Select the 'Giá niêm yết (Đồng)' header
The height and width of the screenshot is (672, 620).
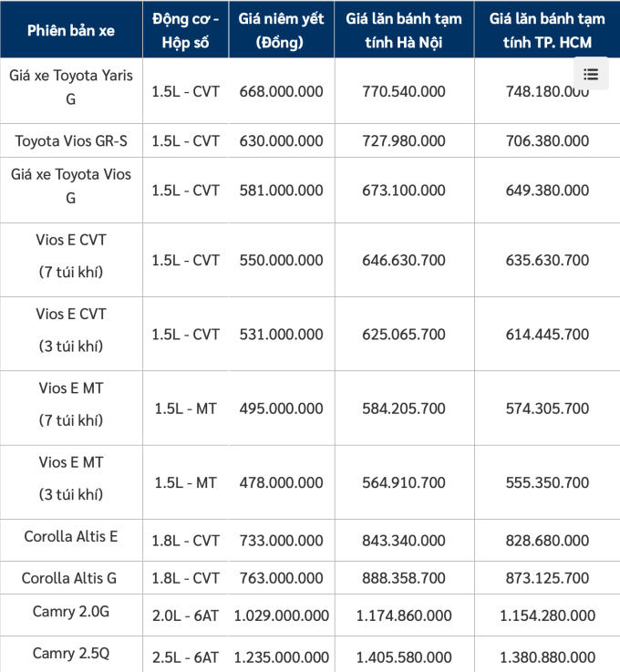281,30
